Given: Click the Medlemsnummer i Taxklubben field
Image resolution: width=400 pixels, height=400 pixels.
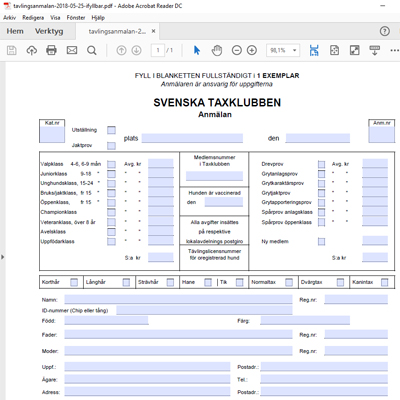Looking at the screenshot, I should (214, 176).
